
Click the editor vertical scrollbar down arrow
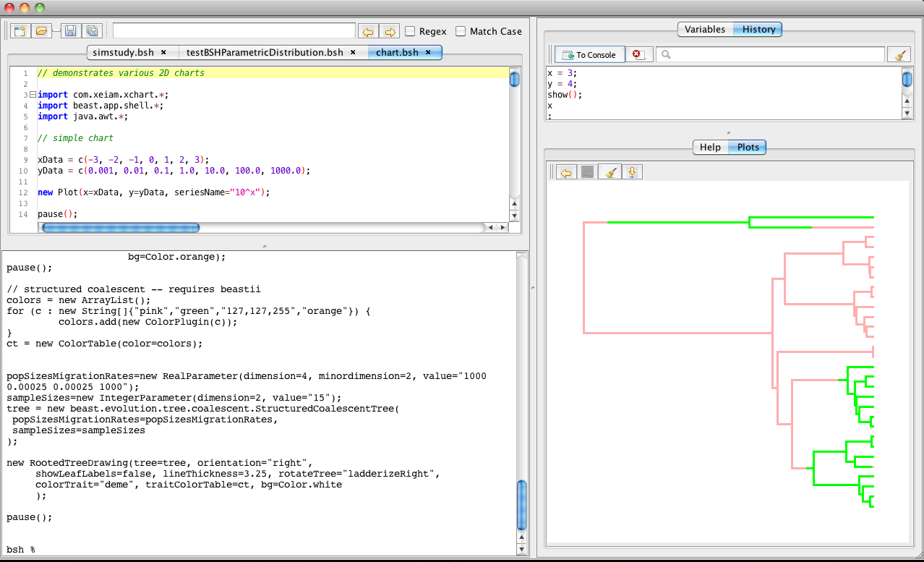[514, 216]
